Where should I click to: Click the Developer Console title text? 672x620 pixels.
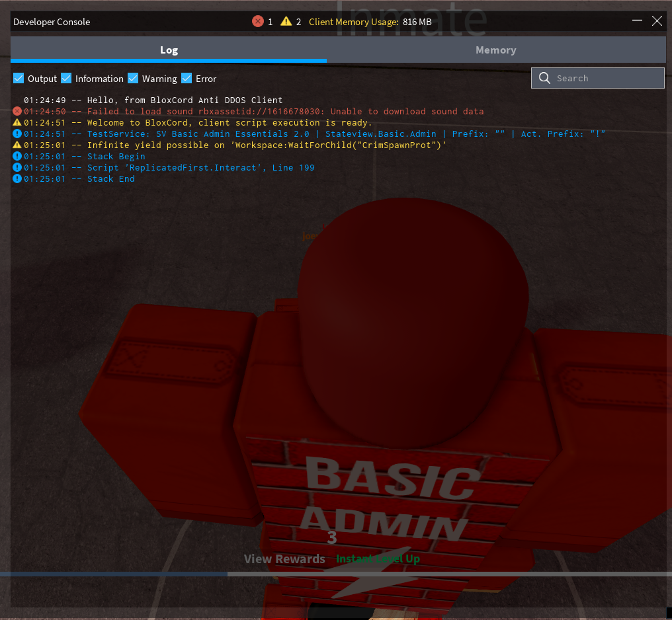pyautogui.click(x=52, y=22)
